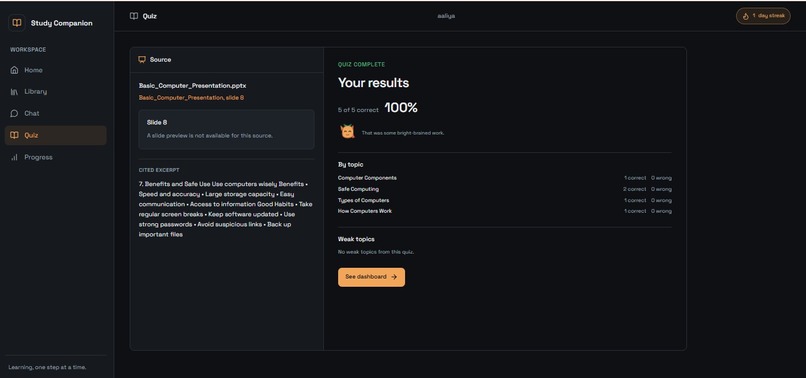Open the Progress page

point(56,157)
